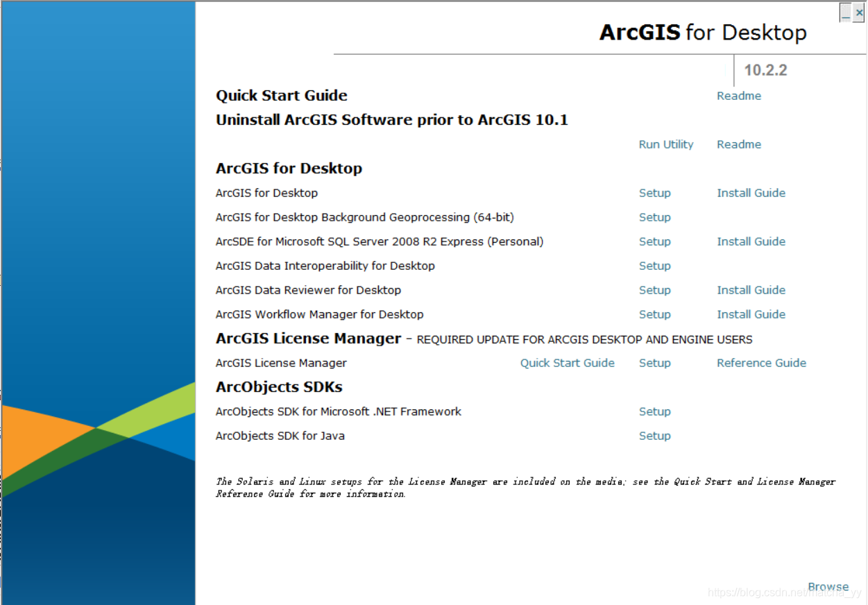Open Install Guide for ArcGIS Data Reviewer

click(751, 290)
